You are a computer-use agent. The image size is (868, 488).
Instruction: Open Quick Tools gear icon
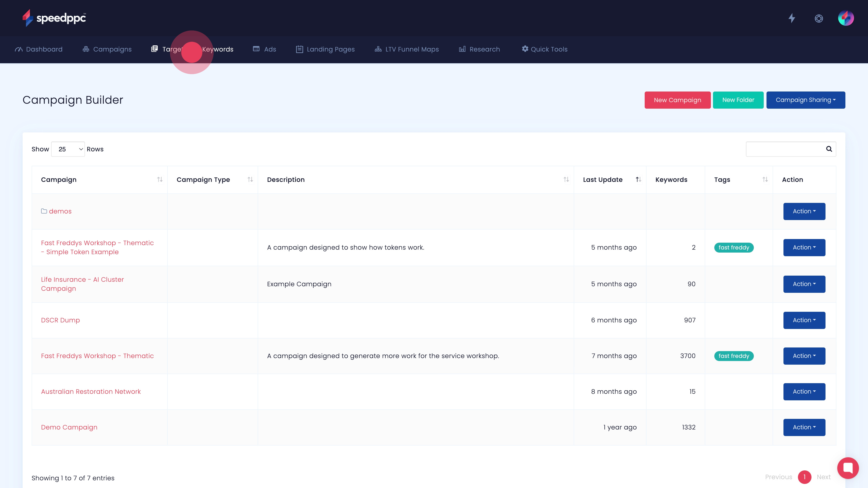[525, 49]
